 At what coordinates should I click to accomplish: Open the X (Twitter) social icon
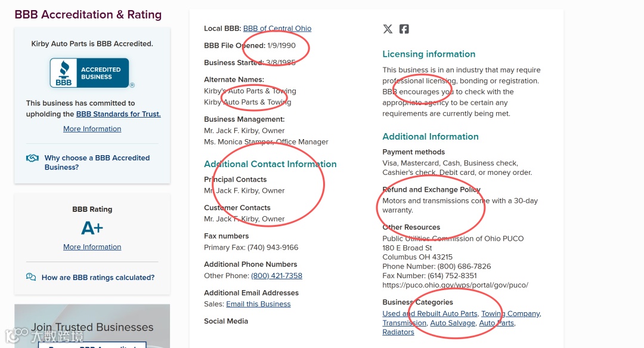[x=388, y=29]
